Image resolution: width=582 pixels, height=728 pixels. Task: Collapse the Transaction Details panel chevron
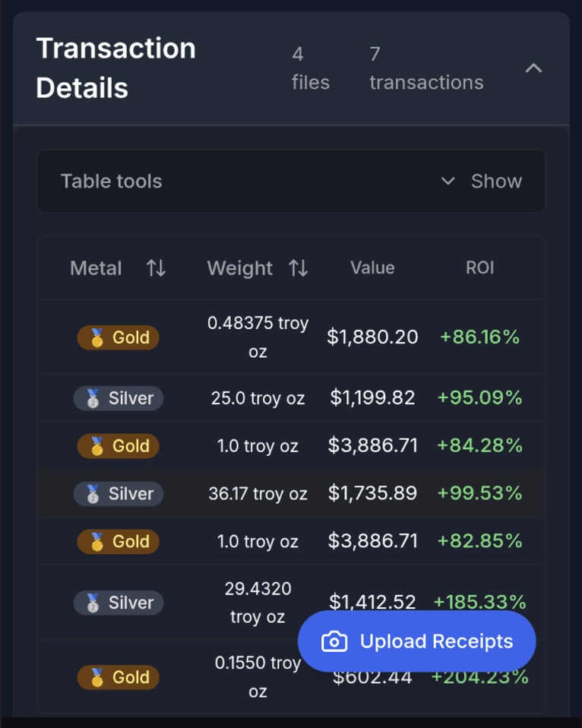(x=533, y=68)
